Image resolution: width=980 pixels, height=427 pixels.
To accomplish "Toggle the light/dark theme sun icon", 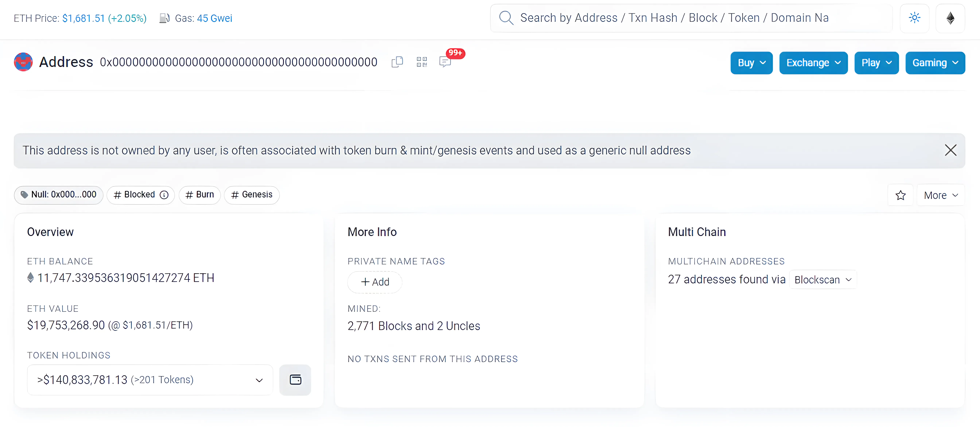I will coord(914,18).
